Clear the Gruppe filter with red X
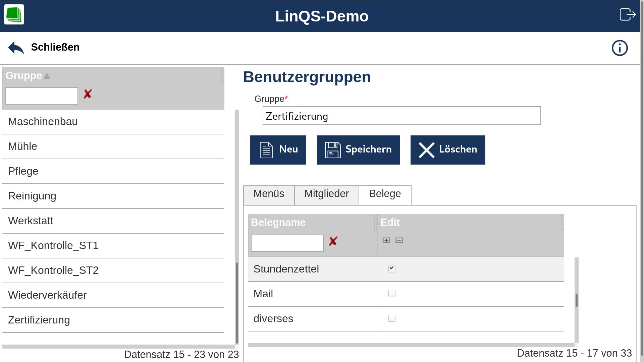644x362 pixels. 88,94
